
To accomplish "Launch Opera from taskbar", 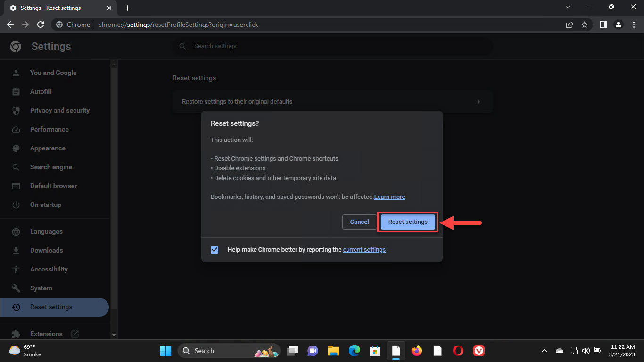I will (x=458, y=351).
